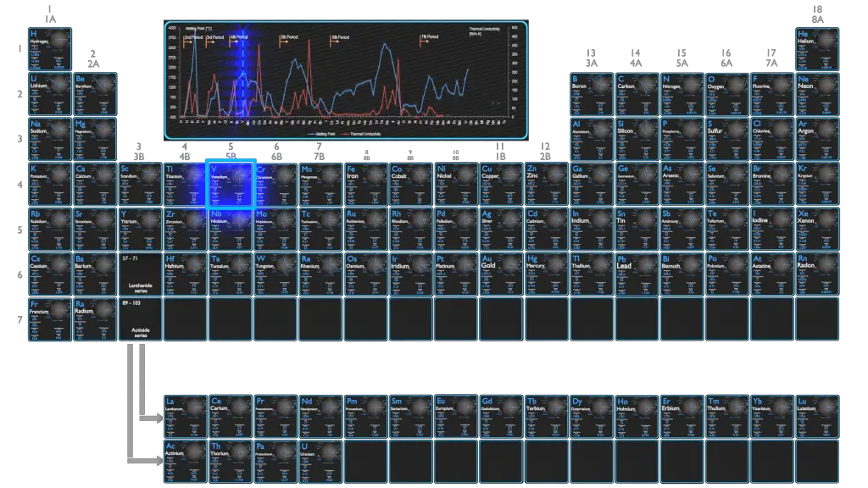This screenshot has width=868, height=488.
Task: Select the Uranium element tile
Action: (320, 462)
